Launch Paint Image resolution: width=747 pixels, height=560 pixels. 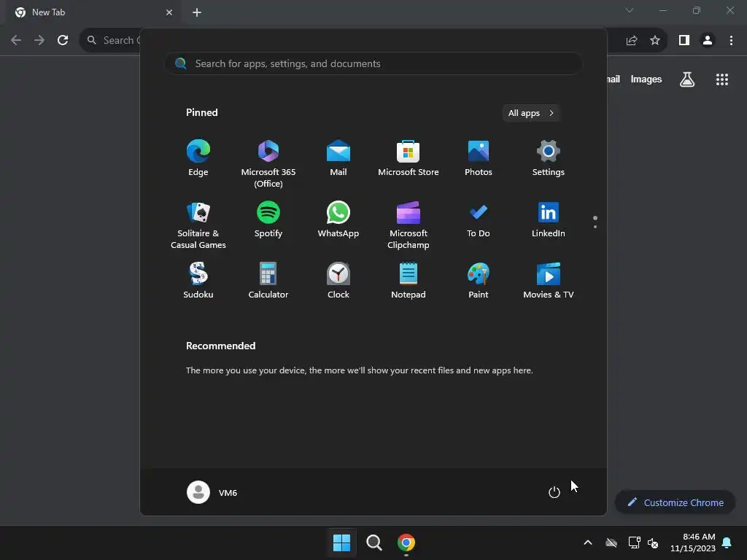[479, 281]
